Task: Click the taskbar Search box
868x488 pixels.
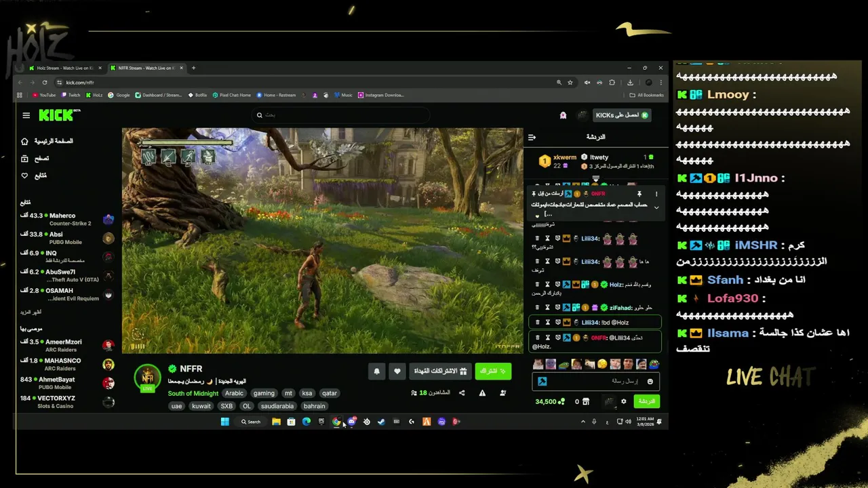Action: (x=251, y=422)
